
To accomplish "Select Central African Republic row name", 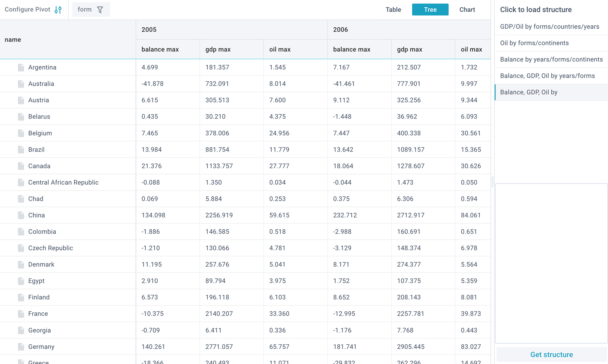I will (63, 182).
